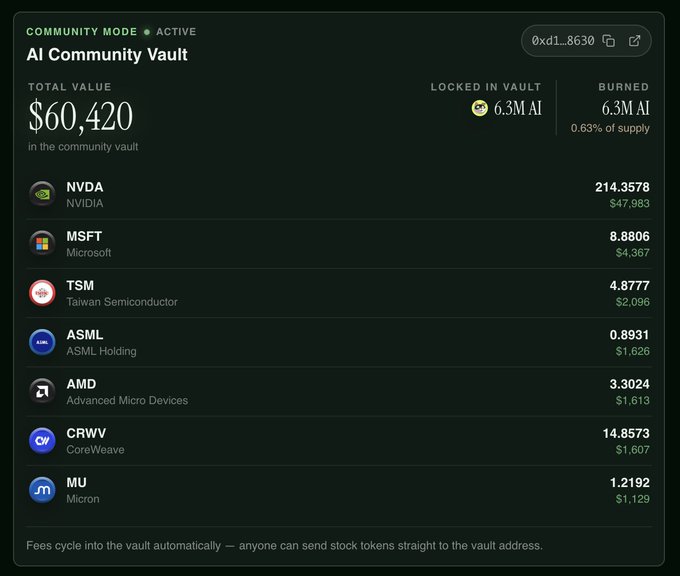Image resolution: width=680 pixels, height=576 pixels.
Task: Click the 3.3024 AMD balance
Action: click(630, 384)
